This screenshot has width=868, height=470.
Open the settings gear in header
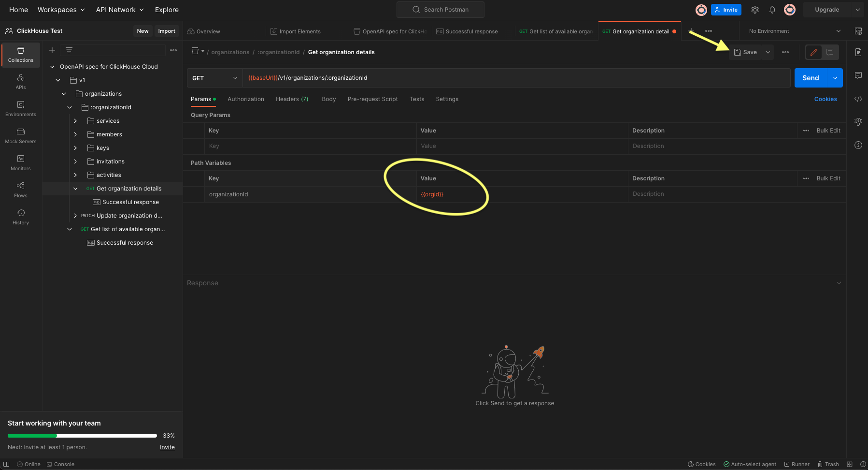pos(755,10)
